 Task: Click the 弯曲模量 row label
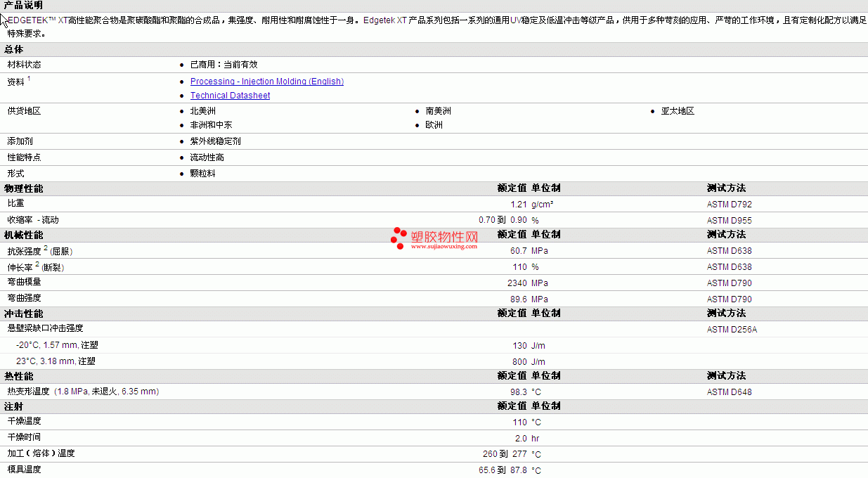[25, 282]
